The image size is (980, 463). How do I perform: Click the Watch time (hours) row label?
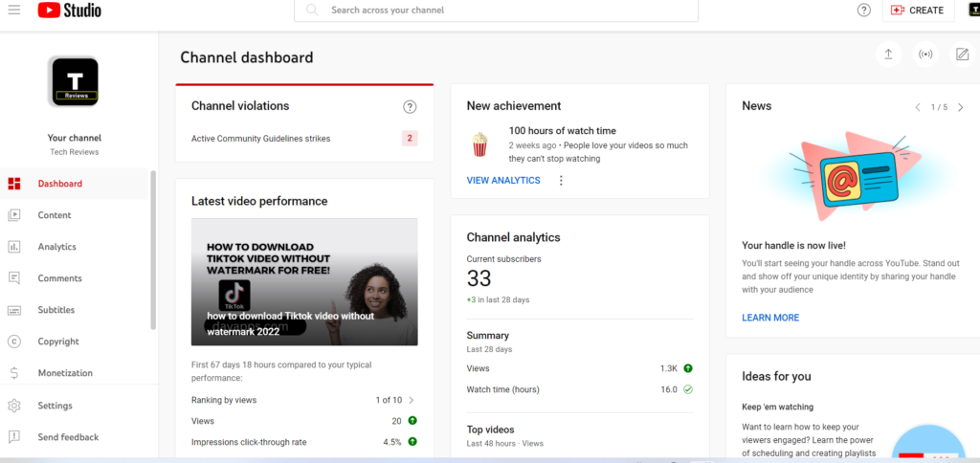(x=502, y=389)
